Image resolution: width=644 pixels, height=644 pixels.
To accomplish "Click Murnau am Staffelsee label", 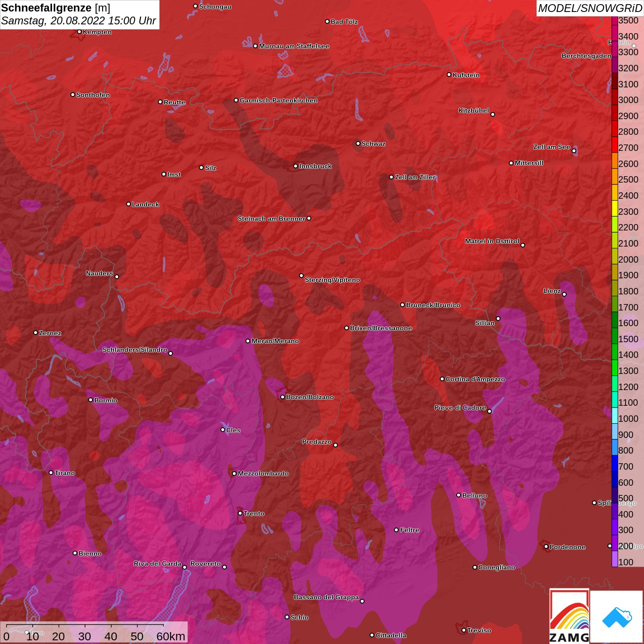I will (294, 46).
